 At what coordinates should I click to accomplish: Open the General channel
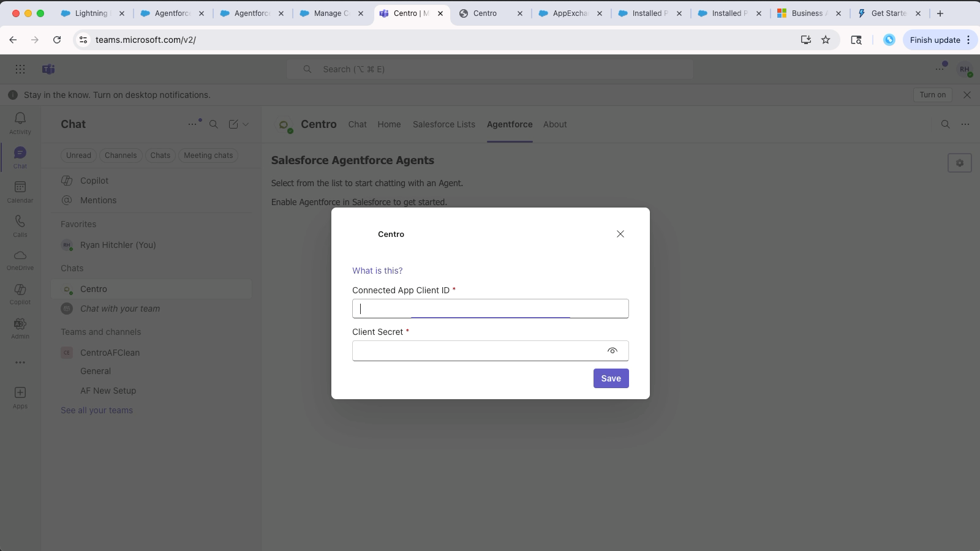(x=96, y=371)
